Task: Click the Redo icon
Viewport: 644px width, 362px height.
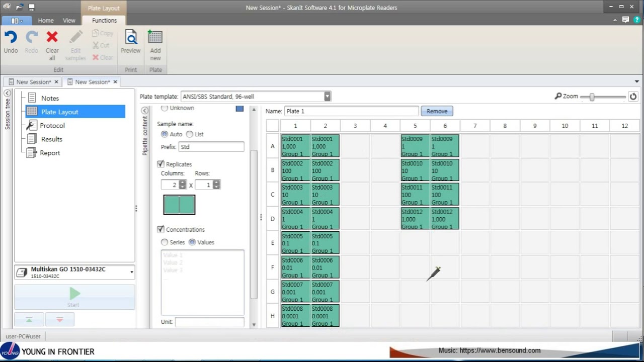Action: point(32,37)
